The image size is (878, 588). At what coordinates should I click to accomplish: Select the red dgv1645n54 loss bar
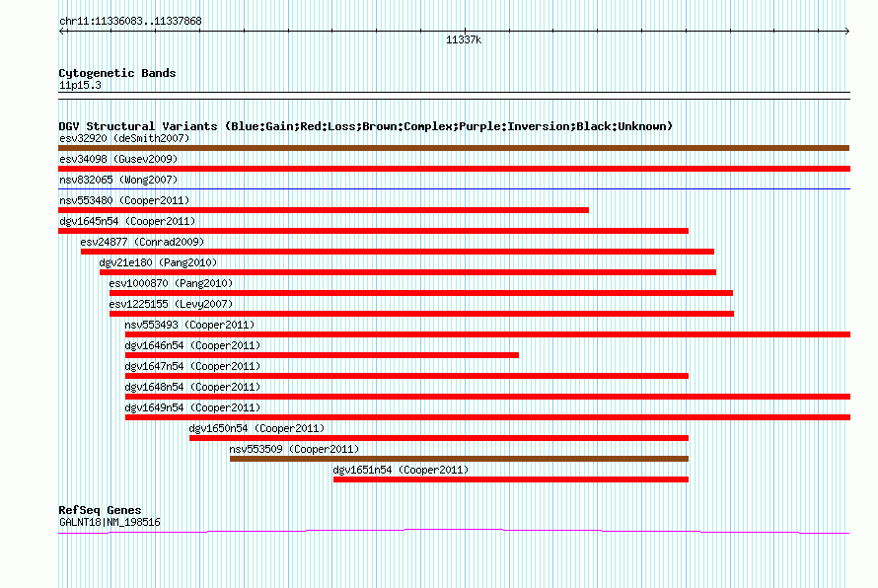pyautogui.click(x=373, y=231)
